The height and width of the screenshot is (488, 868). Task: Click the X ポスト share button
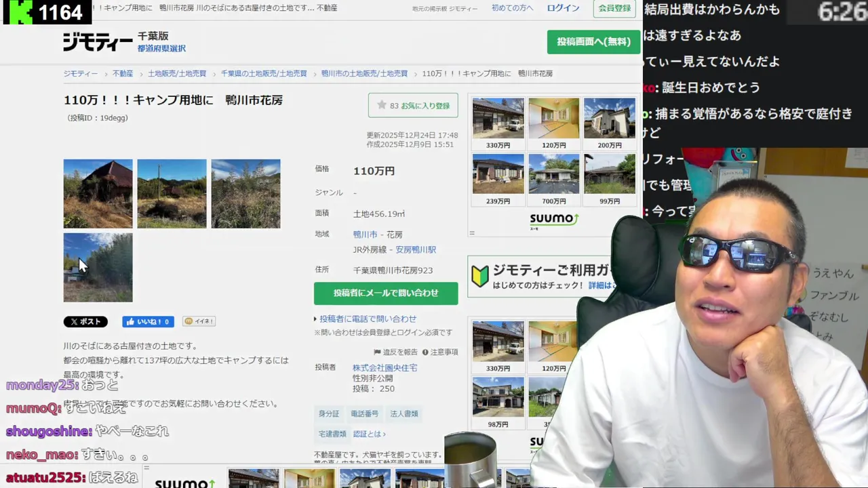[x=85, y=322]
